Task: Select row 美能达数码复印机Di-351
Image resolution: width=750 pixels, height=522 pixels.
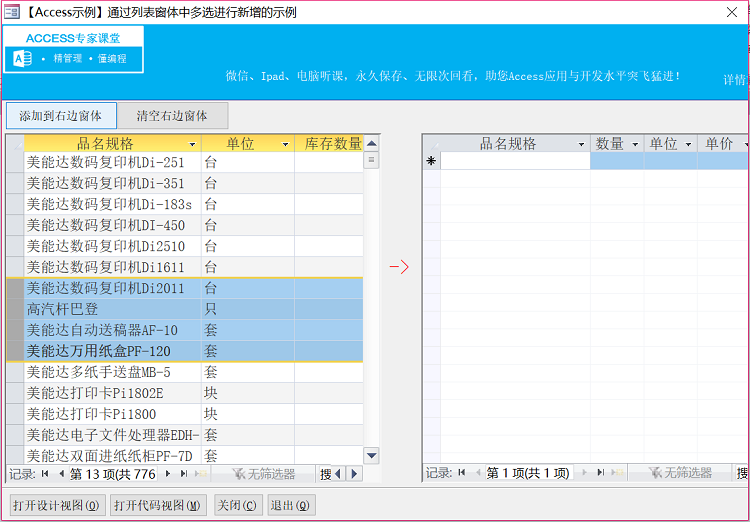Action: (185, 183)
